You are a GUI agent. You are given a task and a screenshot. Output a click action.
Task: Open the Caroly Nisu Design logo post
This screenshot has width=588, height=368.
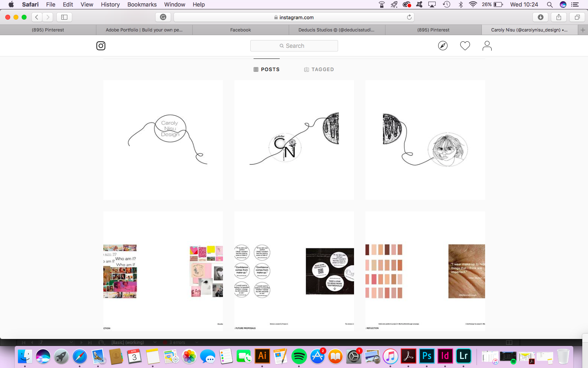(163, 140)
